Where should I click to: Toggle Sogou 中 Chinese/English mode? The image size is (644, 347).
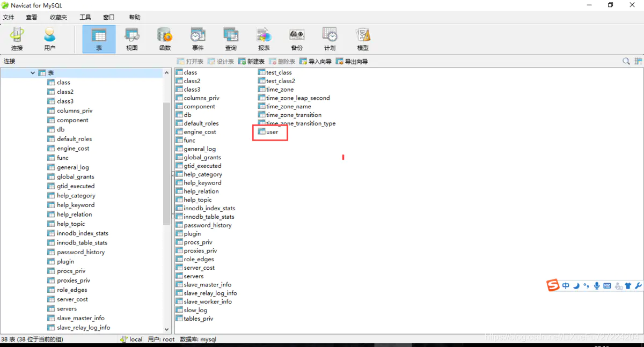(x=566, y=286)
